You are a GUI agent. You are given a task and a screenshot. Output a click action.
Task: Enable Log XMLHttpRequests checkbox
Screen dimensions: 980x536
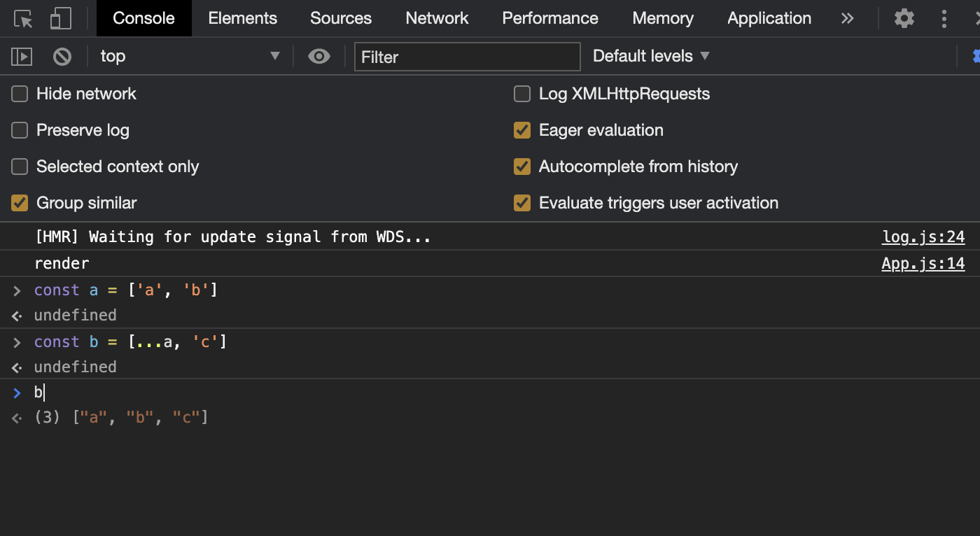point(522,94)
